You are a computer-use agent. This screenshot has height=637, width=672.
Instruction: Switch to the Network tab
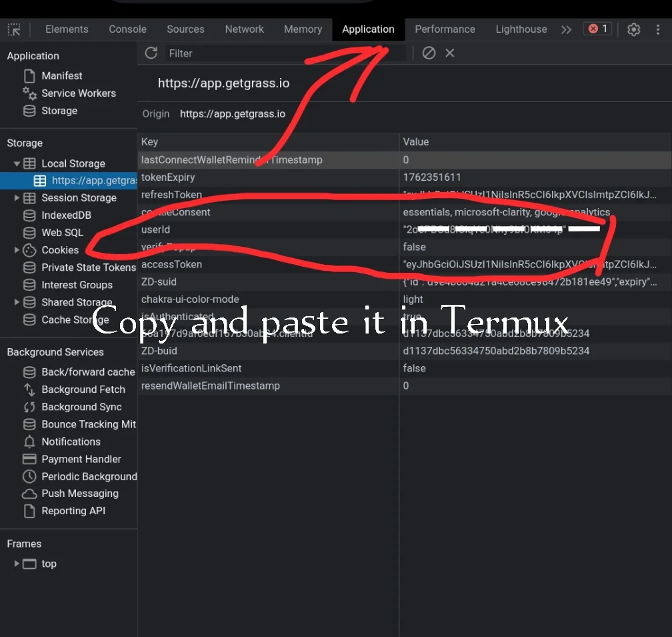click(245, 29)
